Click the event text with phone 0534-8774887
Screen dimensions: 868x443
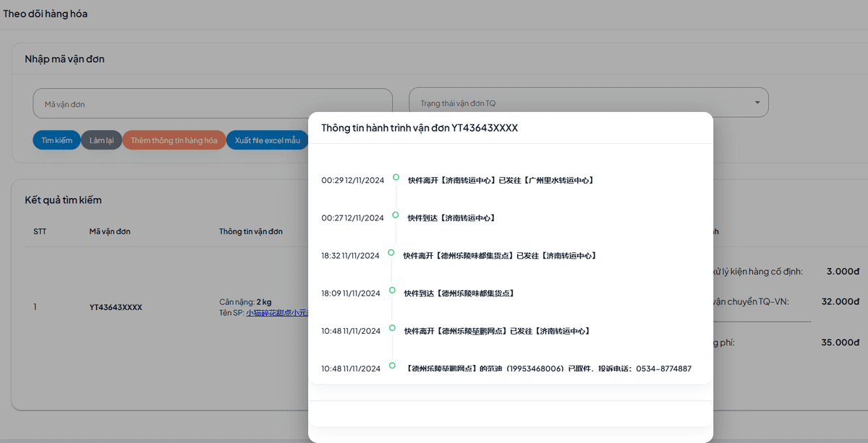[548, 369]
